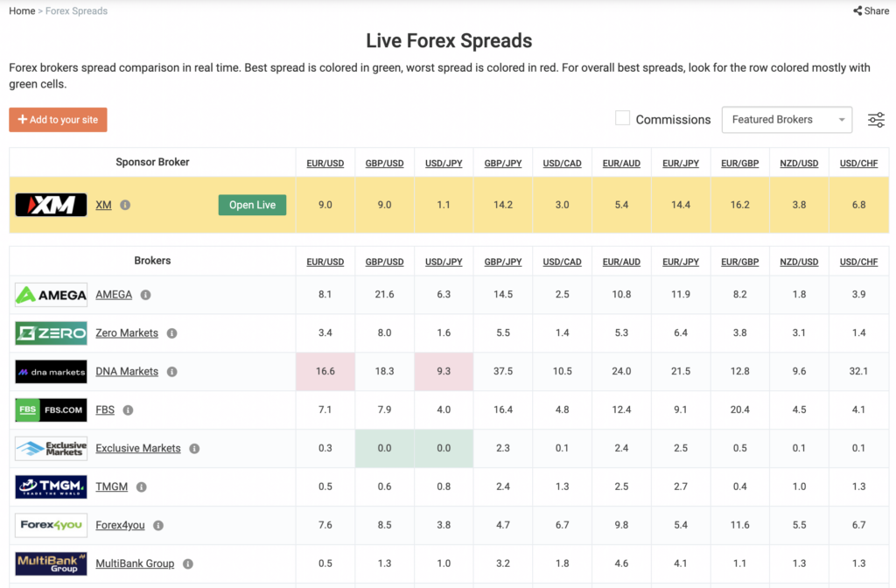Click the AMEGA broker logo
The width and height of the screenshot is (896, 588).
51,295
